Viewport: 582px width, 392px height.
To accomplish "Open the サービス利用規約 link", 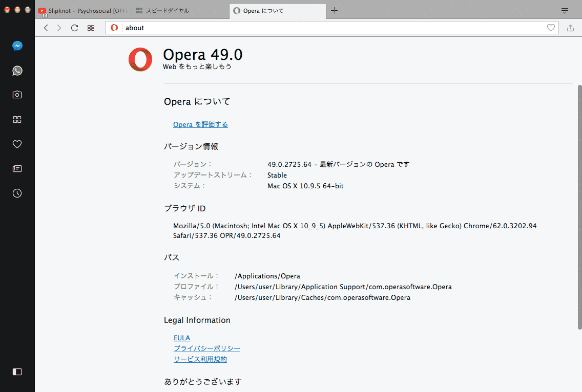I will [x=200, y=359].
